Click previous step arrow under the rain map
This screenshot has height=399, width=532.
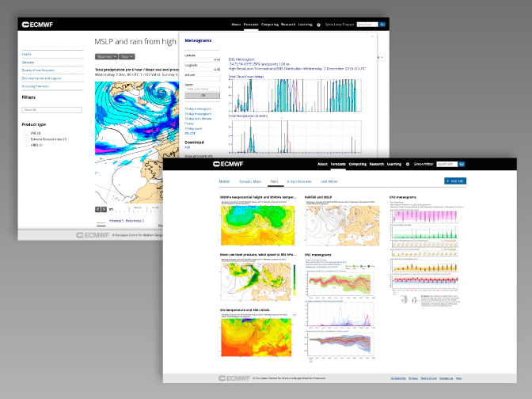pos(98,209)
